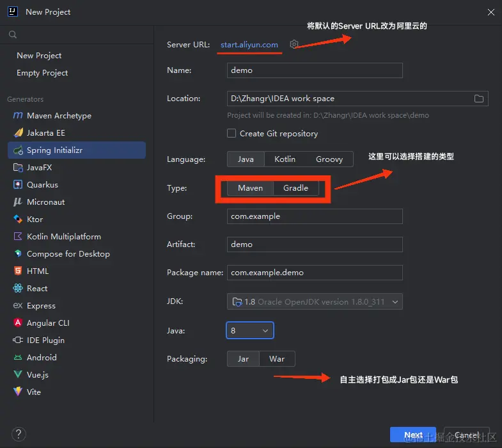Select War packaging option
The width and height of the screenshot is (502, 448).
(277, 359)
